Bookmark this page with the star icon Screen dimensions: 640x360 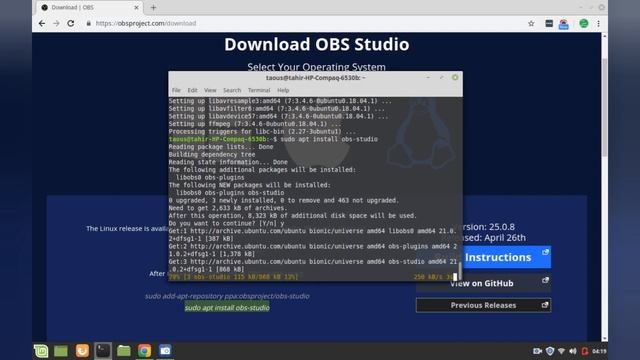point(531,24)
